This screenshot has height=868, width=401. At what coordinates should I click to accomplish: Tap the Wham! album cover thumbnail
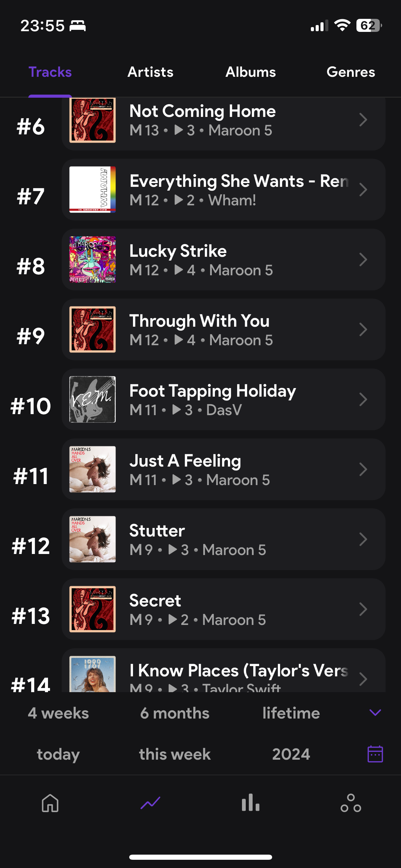tap(93, 190)
